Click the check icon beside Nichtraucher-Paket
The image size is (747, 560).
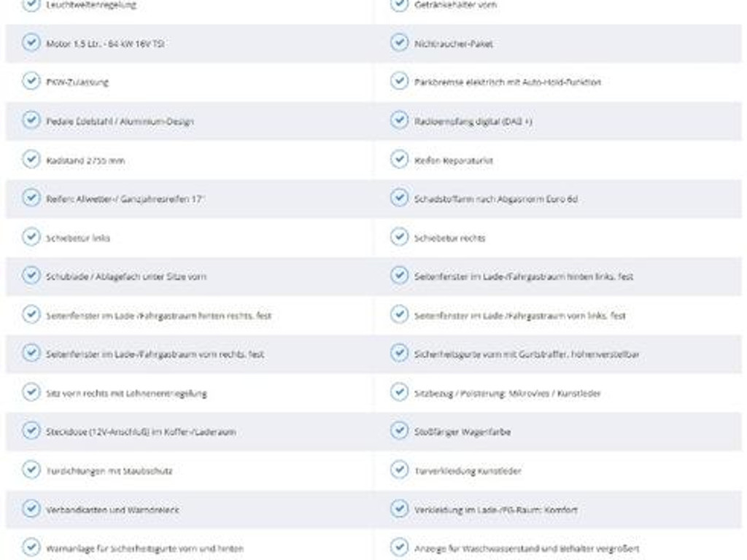point(399,43)
